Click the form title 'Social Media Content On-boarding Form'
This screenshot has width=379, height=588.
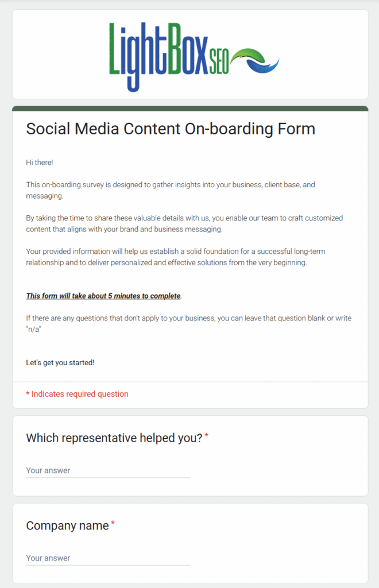[x=171, y=129]
